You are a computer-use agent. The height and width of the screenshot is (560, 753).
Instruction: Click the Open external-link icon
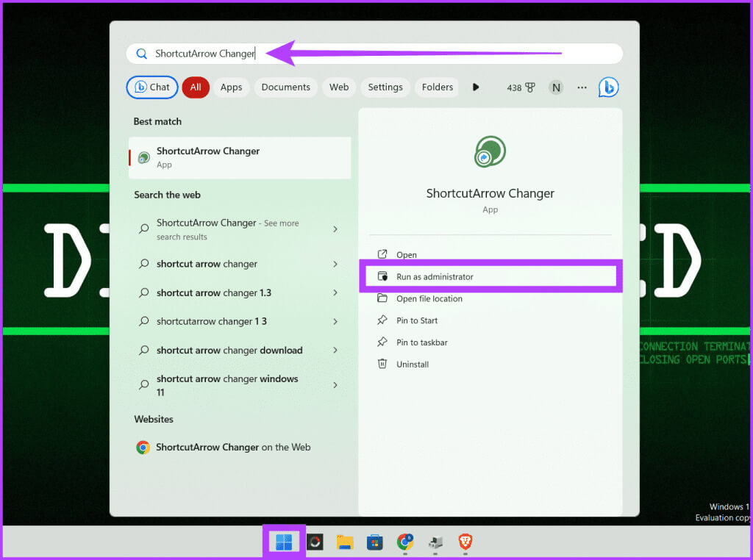click(x=382, y=254)
